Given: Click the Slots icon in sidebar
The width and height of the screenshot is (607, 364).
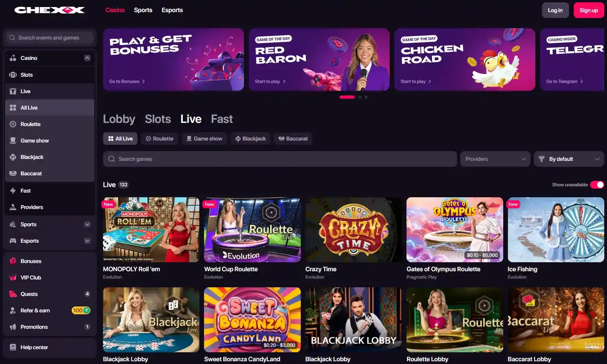Looking at the screenshot, I should click(x=13, y=75).
